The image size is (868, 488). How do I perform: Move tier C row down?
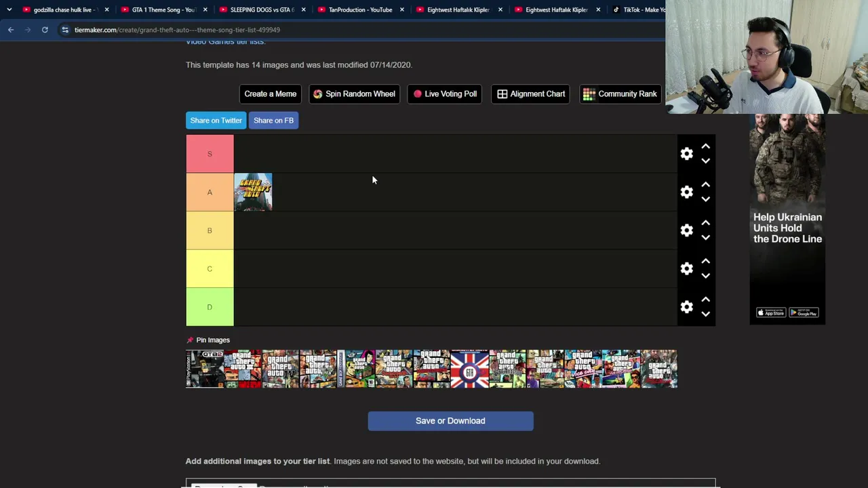click(x=706, y=276)
